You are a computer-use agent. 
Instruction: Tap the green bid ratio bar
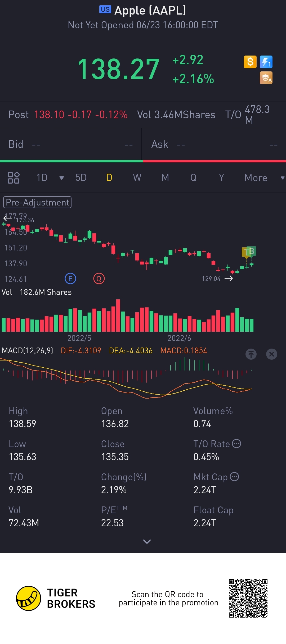pyautogui.click(x=71, y=161)
